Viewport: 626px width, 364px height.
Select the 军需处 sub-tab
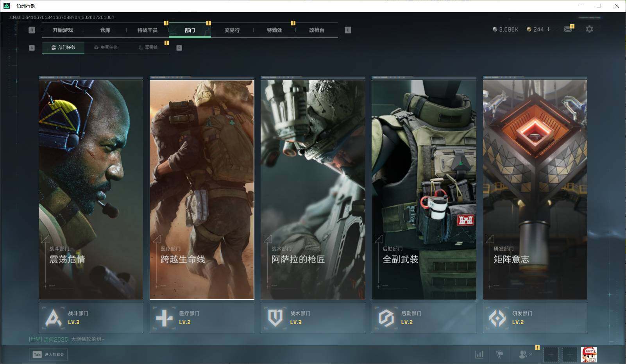click(x=148, y=48)
